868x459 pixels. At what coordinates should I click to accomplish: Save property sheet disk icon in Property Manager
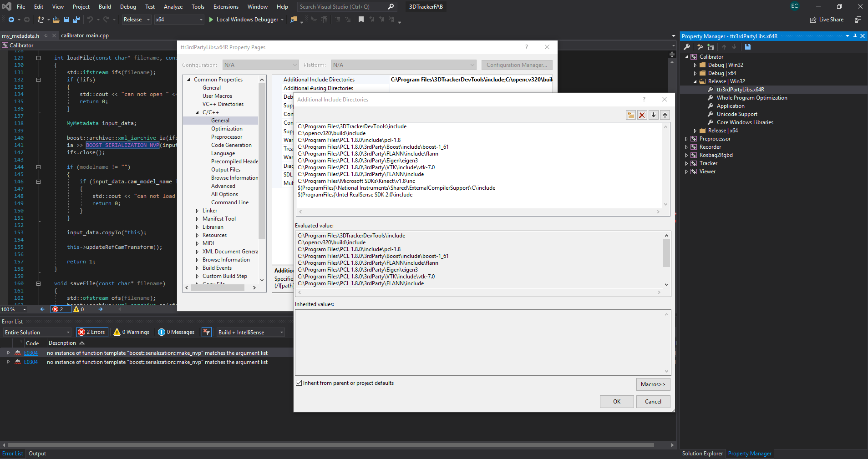(x=747, y=47)
